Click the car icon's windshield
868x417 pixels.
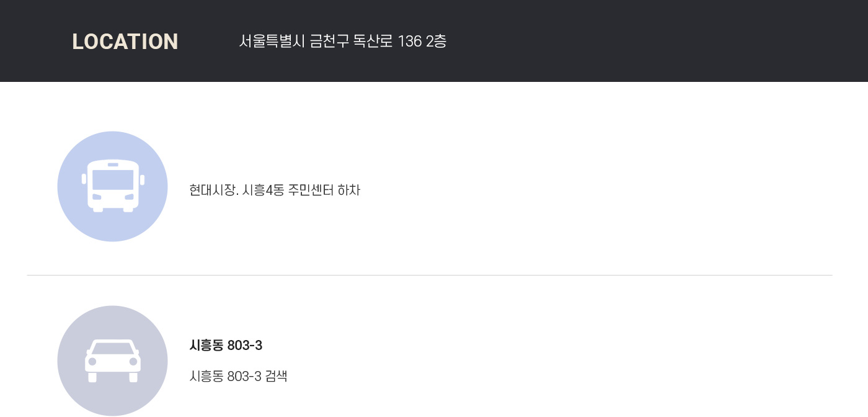[x=113, y=347]
